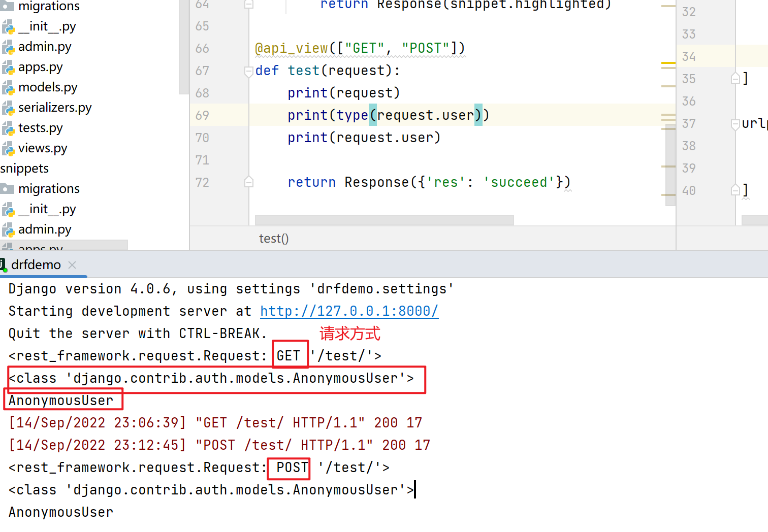Select the snippets folder in the tree
This screenshot has width=768, height=532.
(24, 169)
